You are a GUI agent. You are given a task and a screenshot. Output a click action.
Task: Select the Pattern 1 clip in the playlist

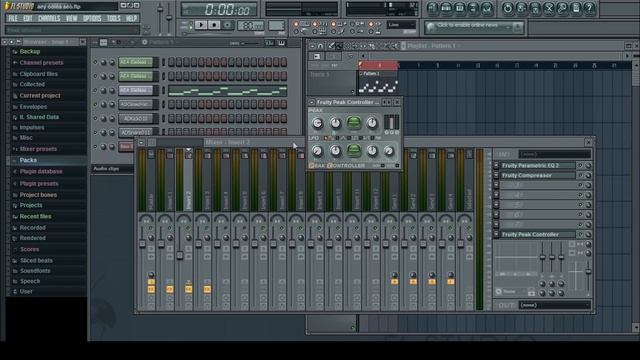coord(378,83)
